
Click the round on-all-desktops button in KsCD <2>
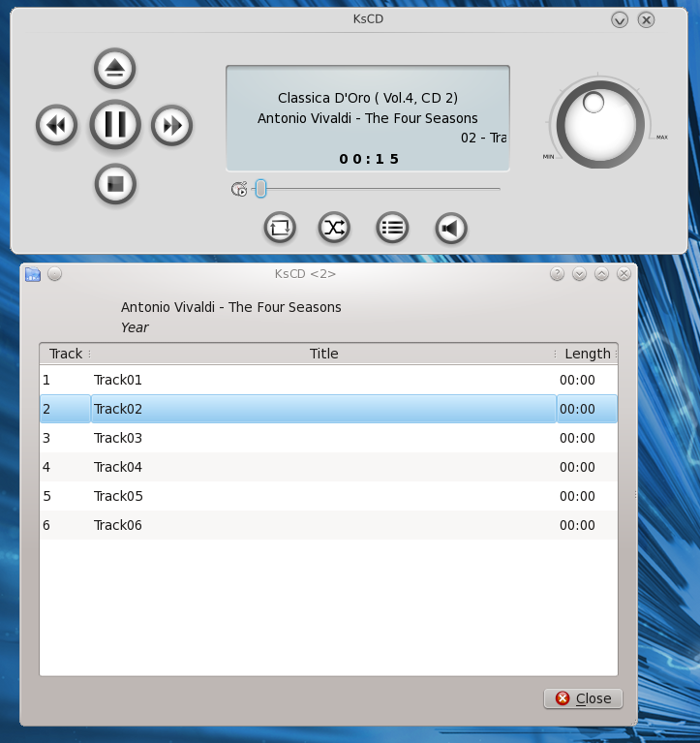[x=55, y=274]
